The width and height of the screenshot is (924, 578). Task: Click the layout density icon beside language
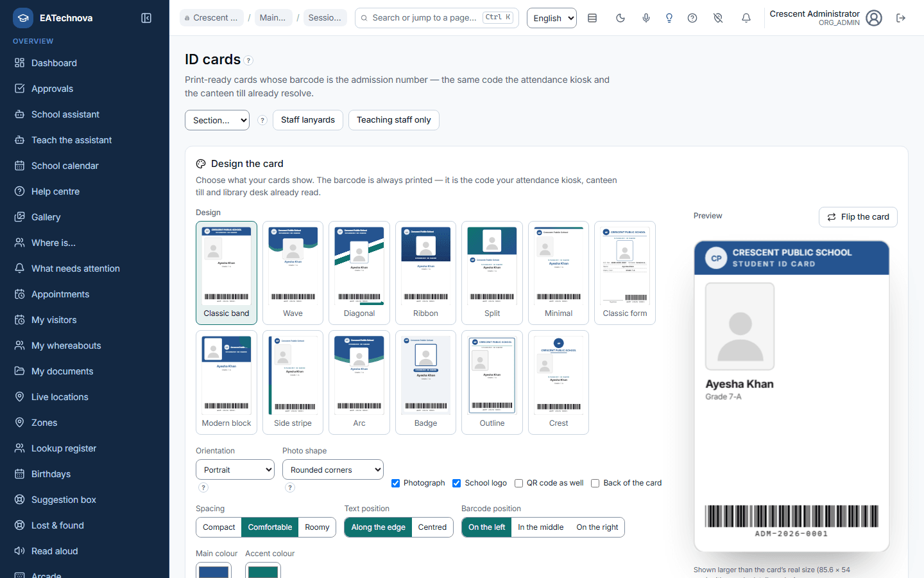click(592, 18)
